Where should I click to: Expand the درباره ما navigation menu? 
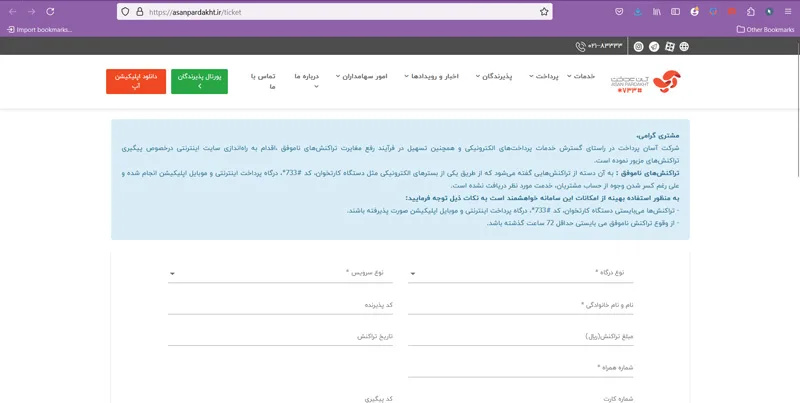pos(307,81)
